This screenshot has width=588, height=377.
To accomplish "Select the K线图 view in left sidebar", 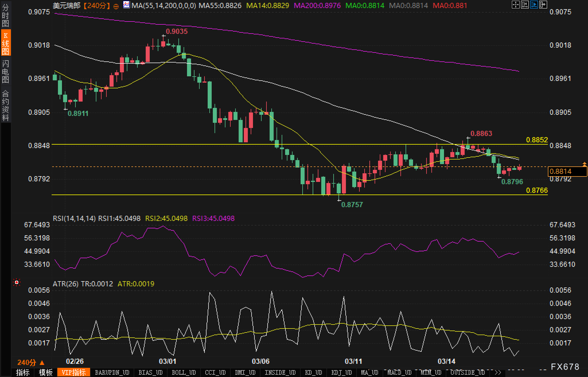I will coord(5,43).
